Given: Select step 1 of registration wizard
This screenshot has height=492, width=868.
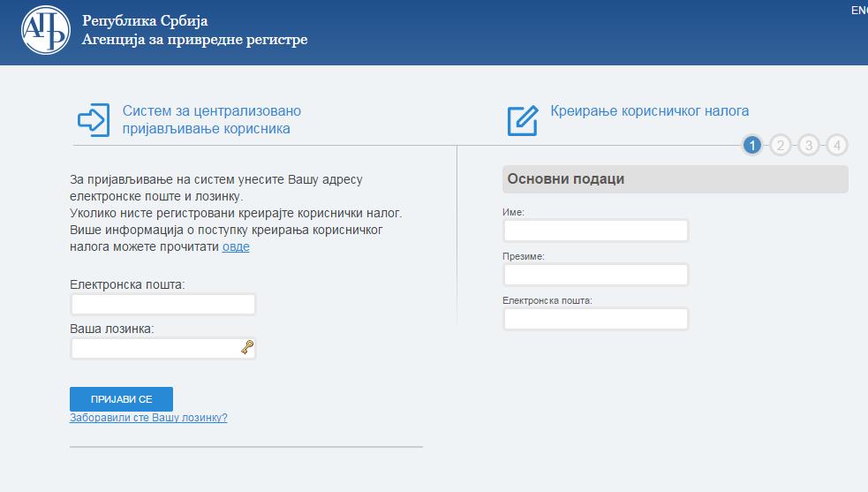Looking at the screenshot, I should coord(752,145).
